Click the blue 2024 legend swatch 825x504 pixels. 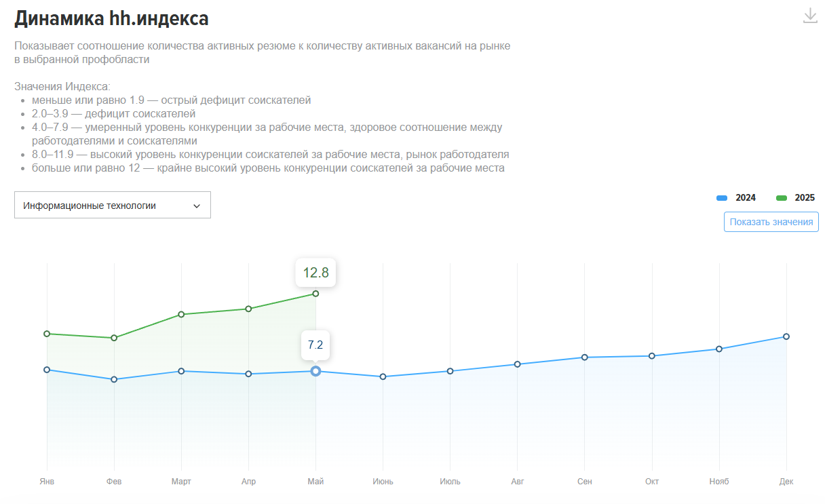click(722, 197)
